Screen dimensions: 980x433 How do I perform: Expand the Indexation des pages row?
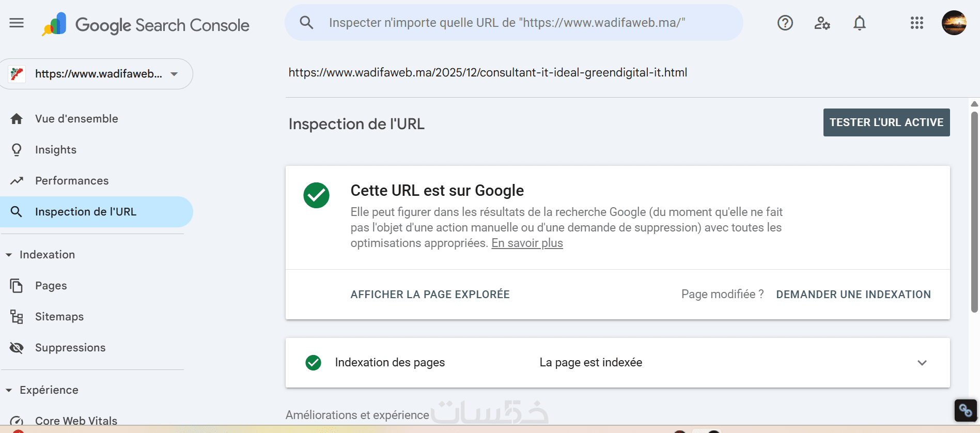pyautogui.click(x=922, y=363)
